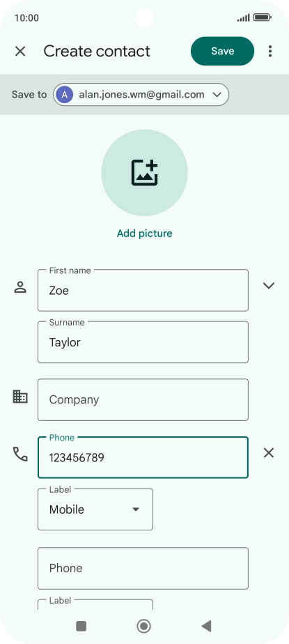Tap the Android home circle button

pos(143,626)
